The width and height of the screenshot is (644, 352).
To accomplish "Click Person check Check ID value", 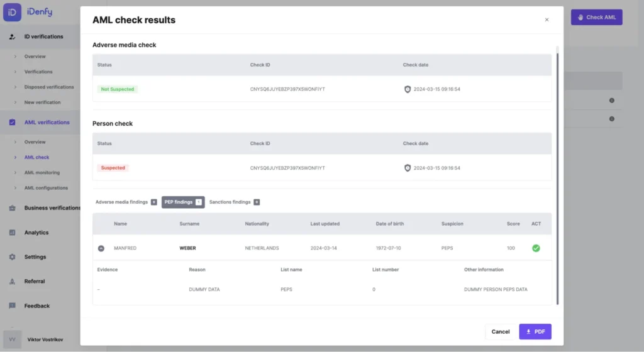I will pyautogui.click(x=287, y=168).
